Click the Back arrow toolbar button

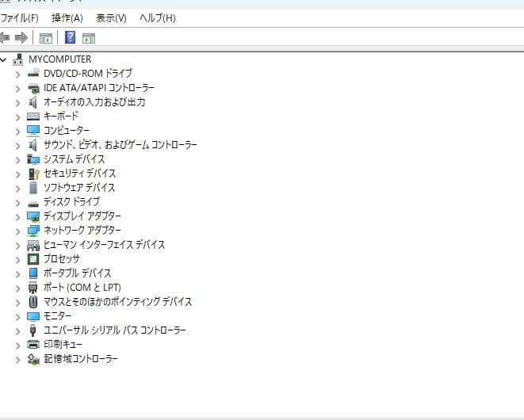[x=4, y=37]
